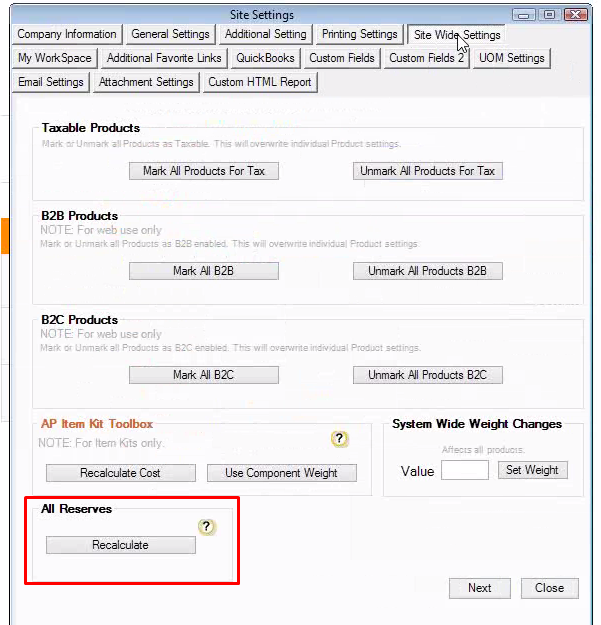Click Unmark All Products B2C button
The height and width of the screenshot is (625, 601).
coord(427,375)
